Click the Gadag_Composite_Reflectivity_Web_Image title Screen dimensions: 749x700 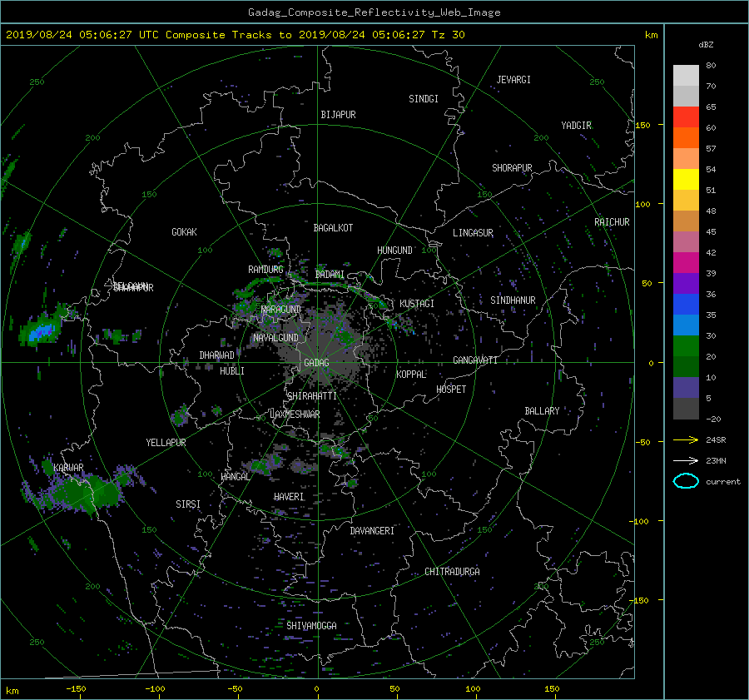pyautogui.click(x=374, y=12)
